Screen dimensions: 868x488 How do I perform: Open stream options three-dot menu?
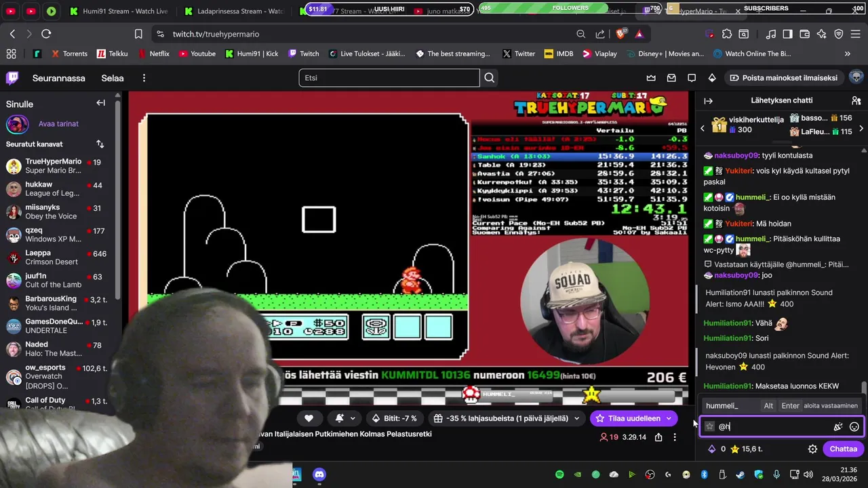(x=674, y=437)
